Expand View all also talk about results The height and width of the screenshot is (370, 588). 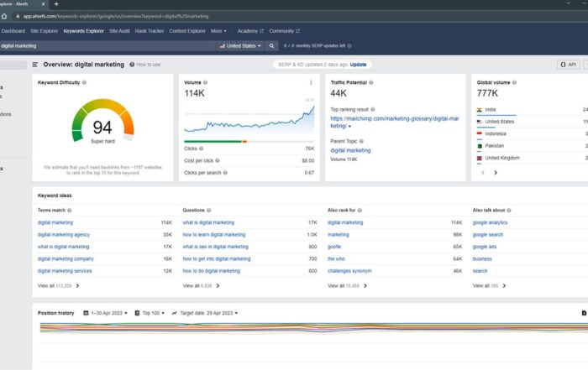pyautogui.click(x=489, y=286)
